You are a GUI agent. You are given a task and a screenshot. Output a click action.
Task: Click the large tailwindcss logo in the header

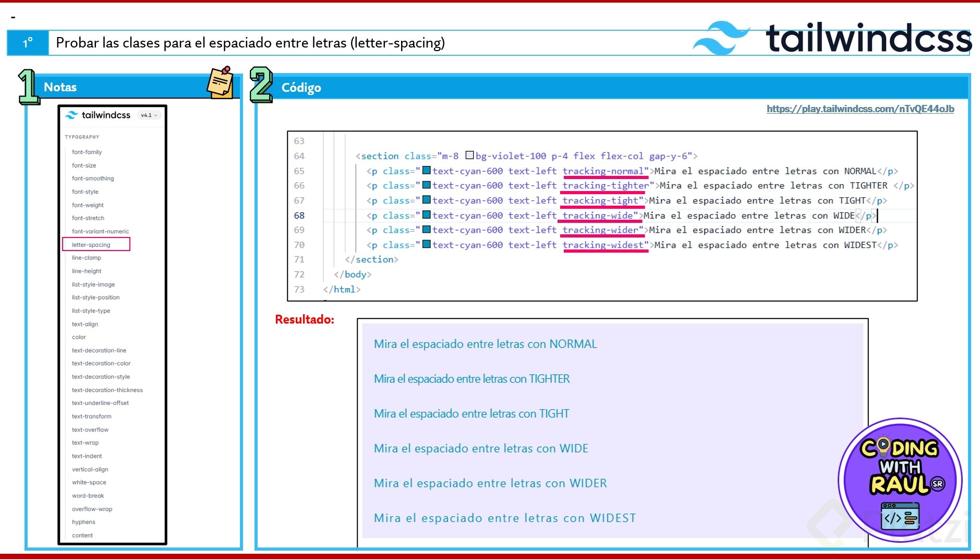[x=832, y=38]
